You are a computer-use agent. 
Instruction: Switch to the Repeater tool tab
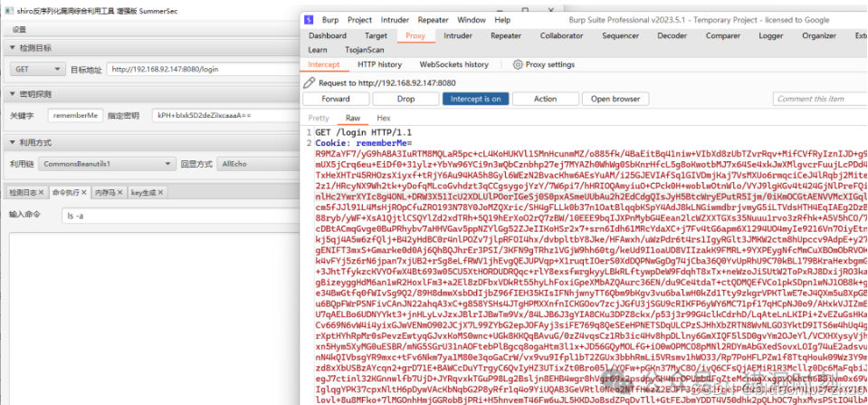pyautogui.click(x=506, y=35)
